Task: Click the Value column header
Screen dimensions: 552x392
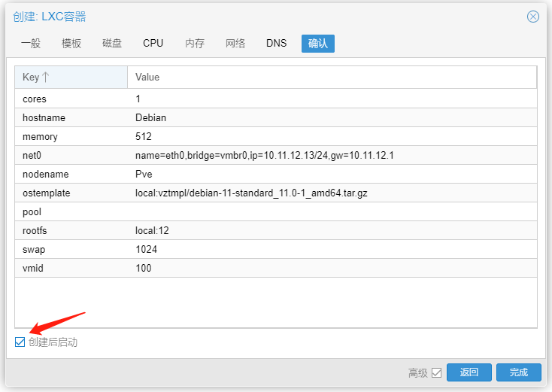Action: (331, 77)
